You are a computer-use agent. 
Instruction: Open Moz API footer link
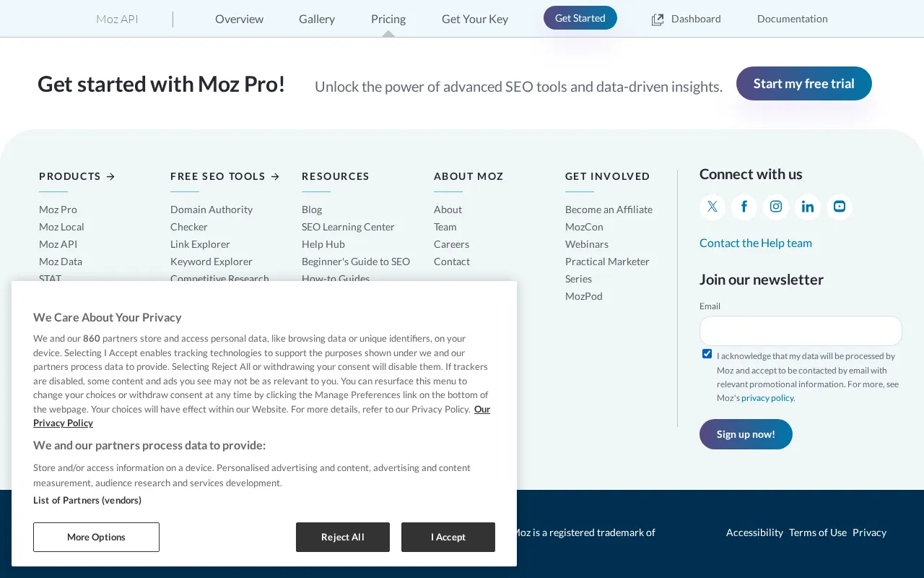(x=58, y=244)
